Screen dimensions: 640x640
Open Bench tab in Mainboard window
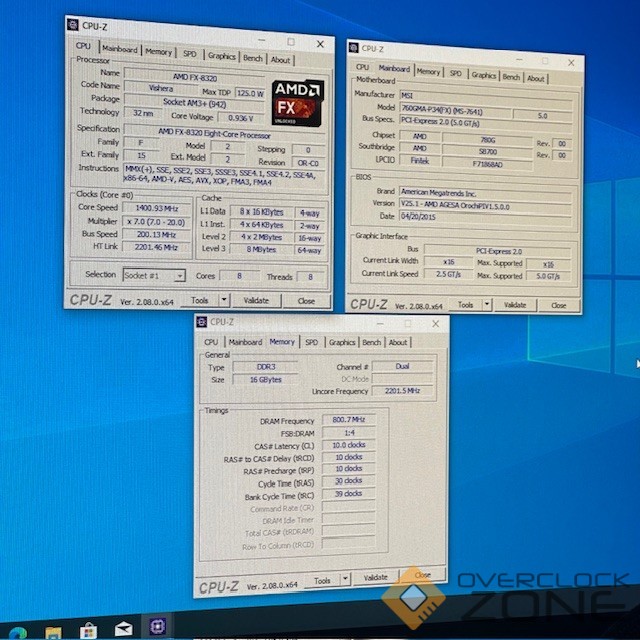[511, 77]
